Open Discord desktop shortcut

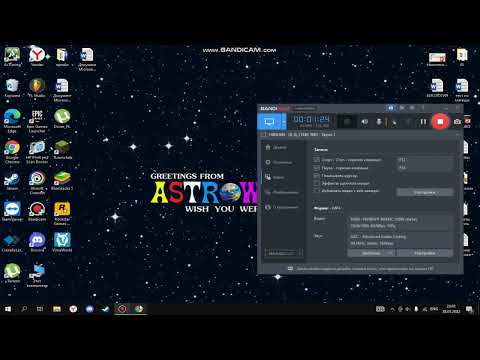[x=37, y=242]
